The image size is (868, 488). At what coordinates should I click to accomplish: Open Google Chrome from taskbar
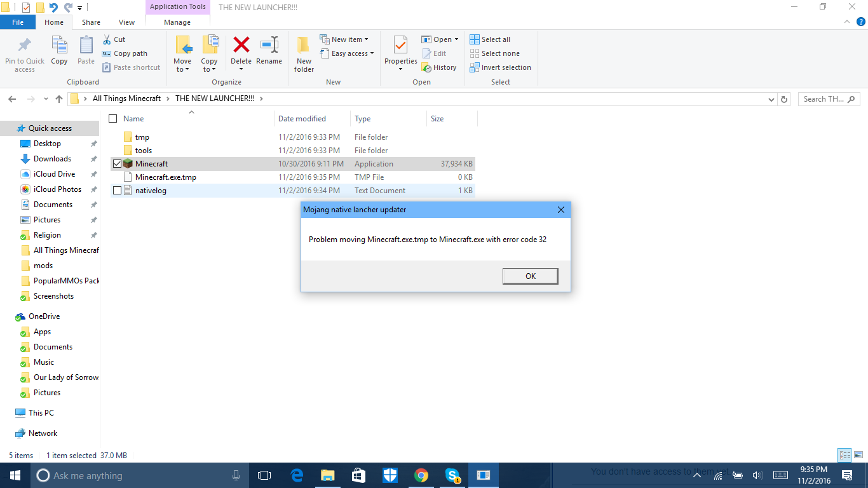tap(421, 475)
